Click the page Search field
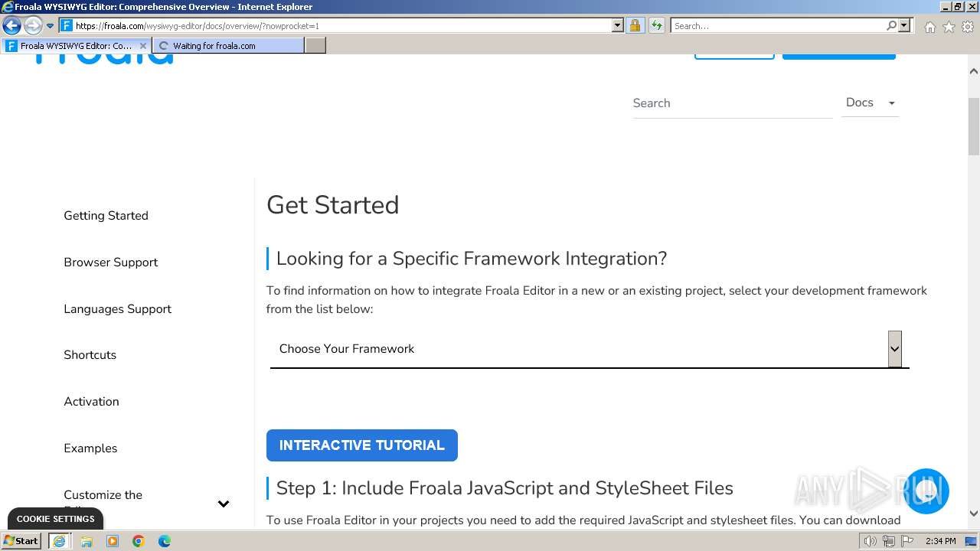 (x=732, y=103)
